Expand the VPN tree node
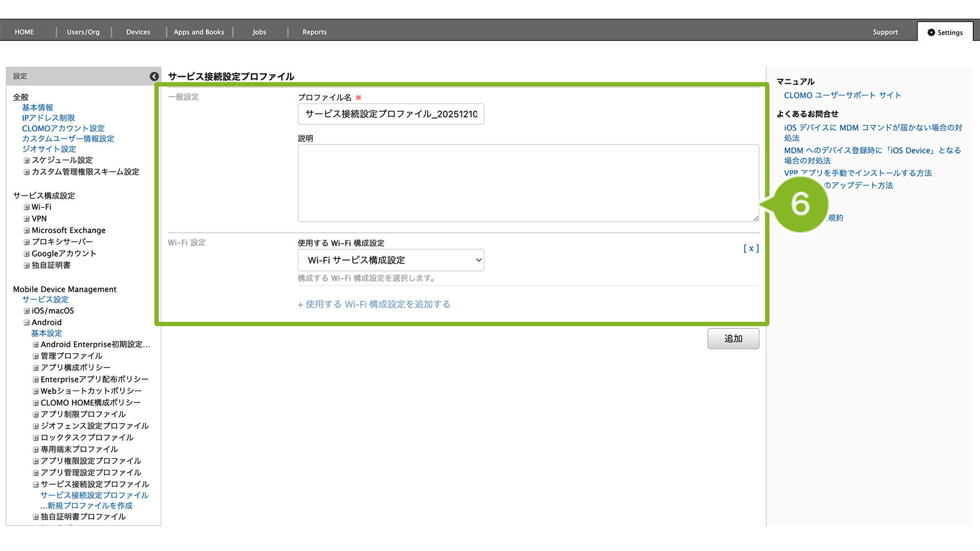Screen dimensions: 980x551 [26, 219]
